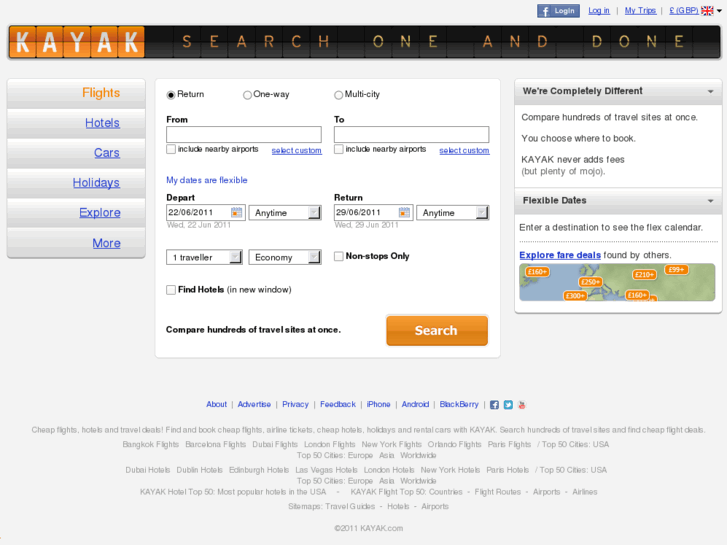
Task: Open the Economy cabin class dropdown
Action: (285, 257)
